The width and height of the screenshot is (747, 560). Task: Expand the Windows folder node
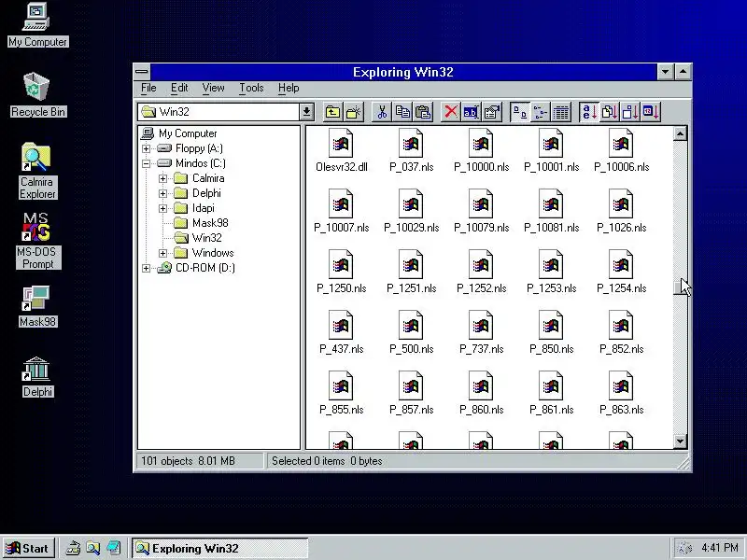click(162, 253)
